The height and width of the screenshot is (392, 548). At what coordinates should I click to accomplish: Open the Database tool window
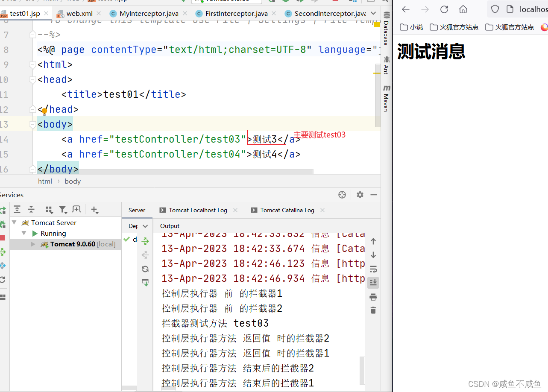click(x=386, y=29)
